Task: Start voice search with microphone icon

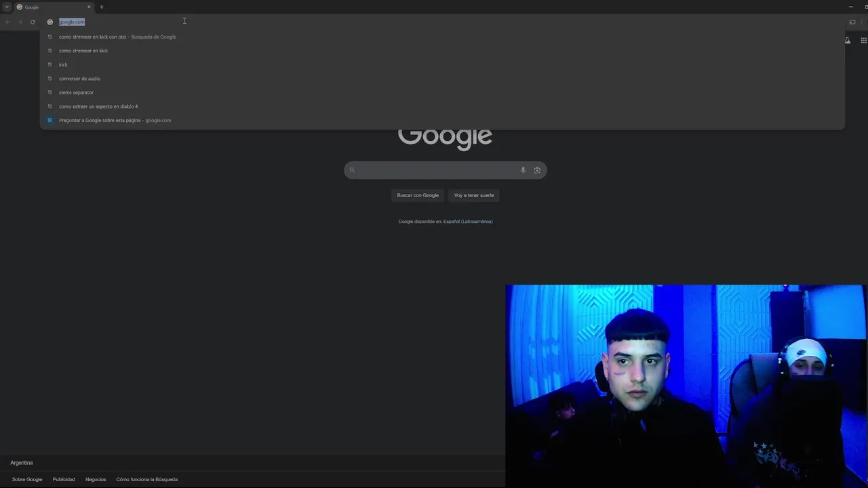Action: click(523, 170)
